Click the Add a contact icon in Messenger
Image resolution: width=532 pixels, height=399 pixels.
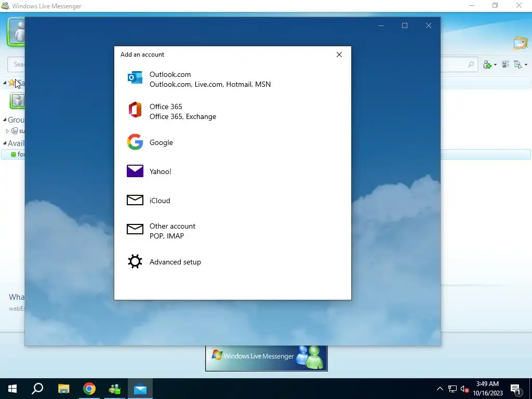click(487, 64)
